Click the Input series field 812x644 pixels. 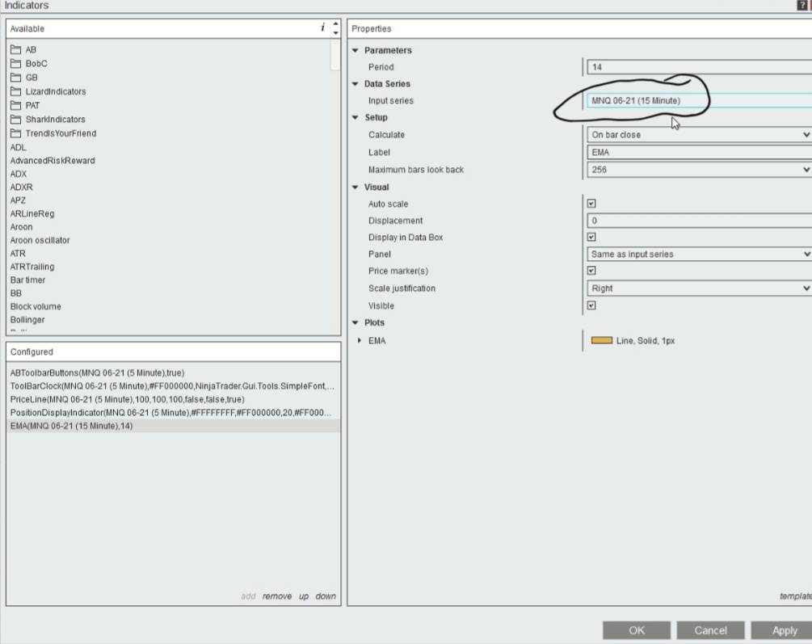pos(699,100)
